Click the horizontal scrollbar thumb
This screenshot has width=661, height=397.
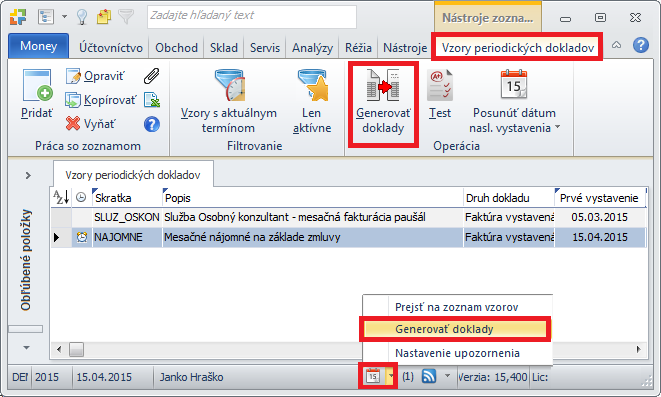(76, 349)
